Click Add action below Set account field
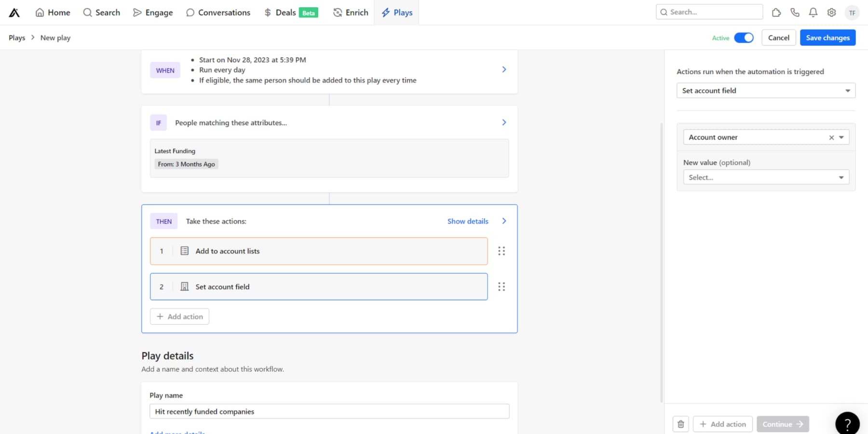The width and height of the screenshot is (868, 434). coord(179,316)
